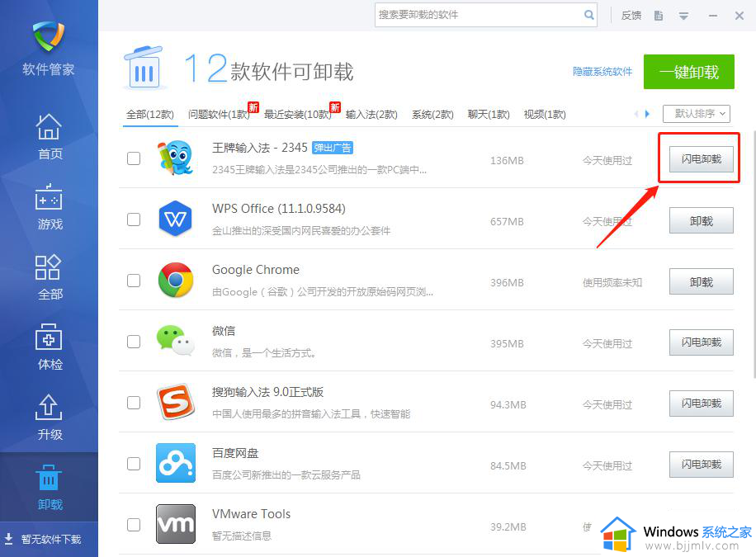756x557 pixels.
Task: Click the Google Chrome title text
Action: click(x=256, y=270)
